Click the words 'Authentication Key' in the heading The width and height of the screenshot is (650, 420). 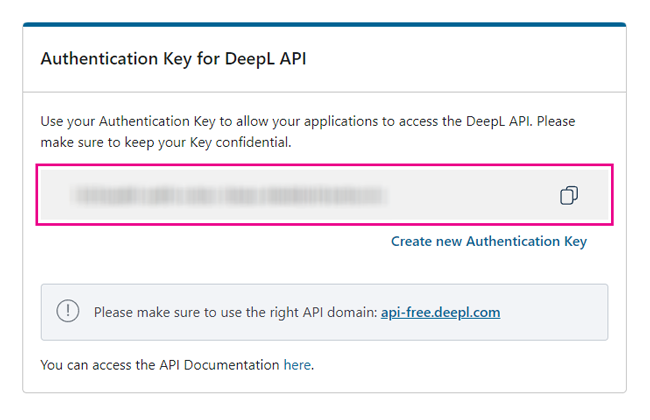point(112,59)
